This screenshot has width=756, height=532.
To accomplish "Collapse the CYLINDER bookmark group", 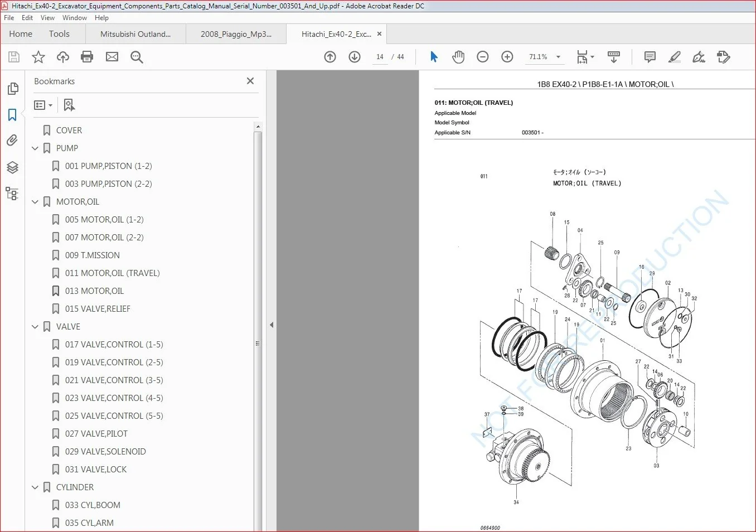I will [x=35, y=487].
